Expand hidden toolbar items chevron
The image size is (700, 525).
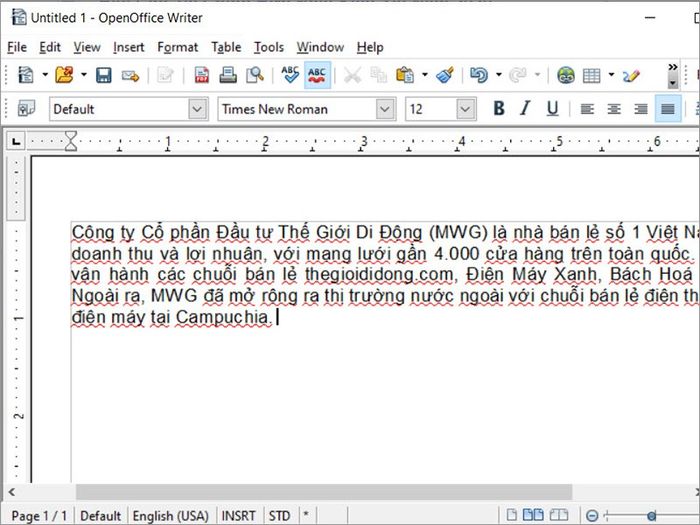click(x=673, y=67)
